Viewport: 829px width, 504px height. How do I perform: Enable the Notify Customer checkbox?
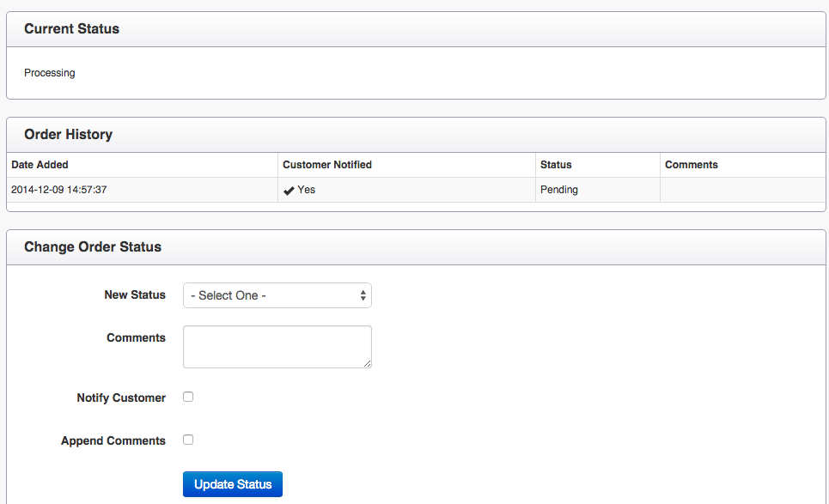point(188,397)
